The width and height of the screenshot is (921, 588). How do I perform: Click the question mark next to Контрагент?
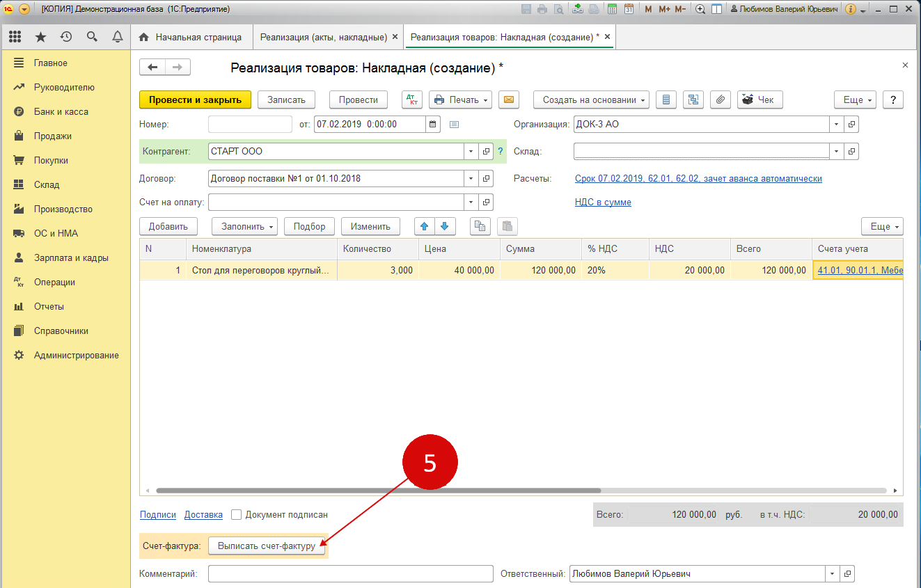tap(500, 151)
